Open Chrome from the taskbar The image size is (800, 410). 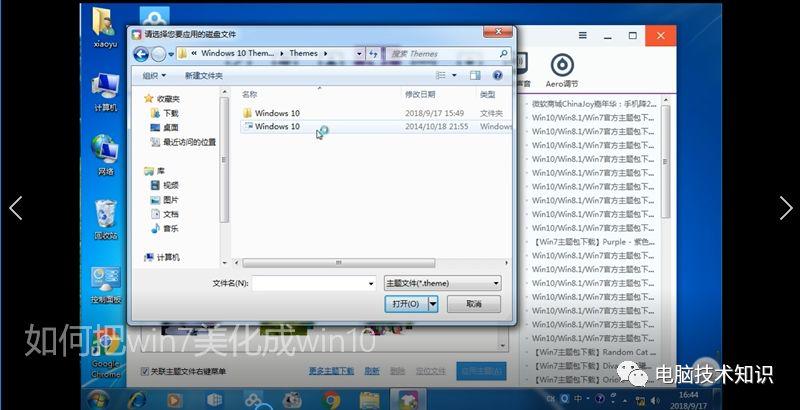331,400
